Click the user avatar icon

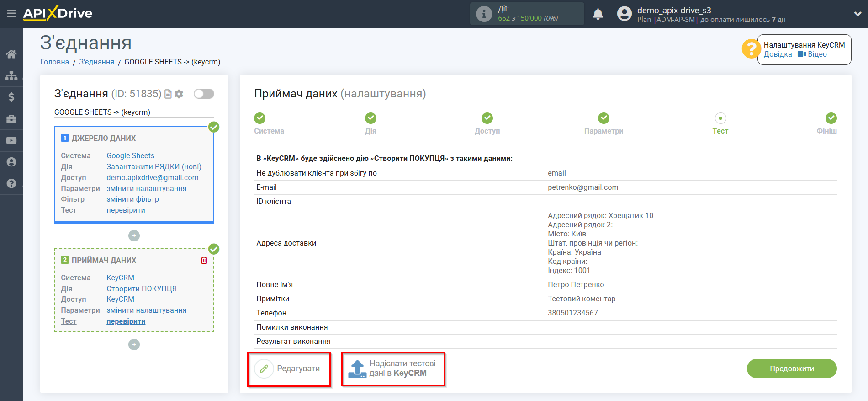tap(624, 14)
